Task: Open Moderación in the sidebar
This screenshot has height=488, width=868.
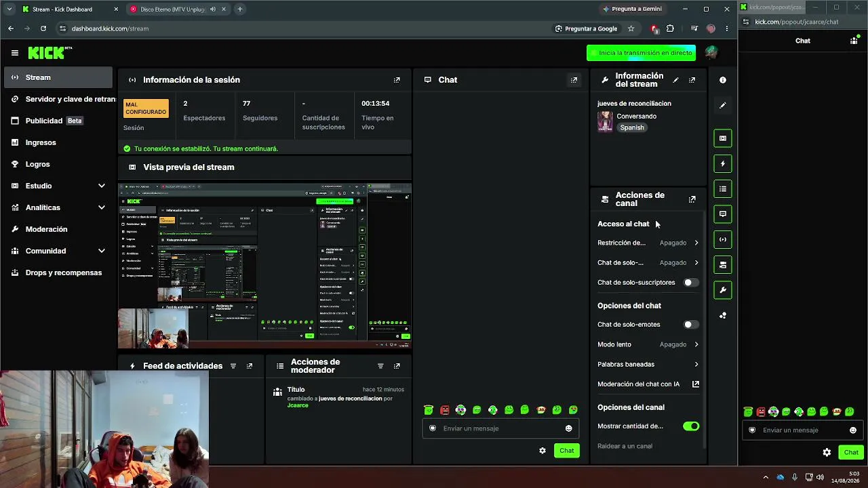Action: click(x=58, y=229)
